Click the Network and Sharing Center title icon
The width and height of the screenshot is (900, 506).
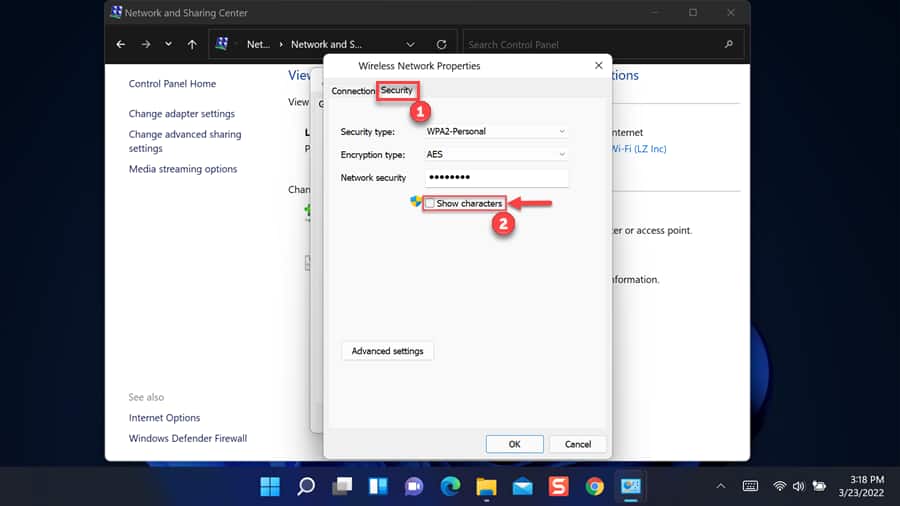(x=116, y=12)
